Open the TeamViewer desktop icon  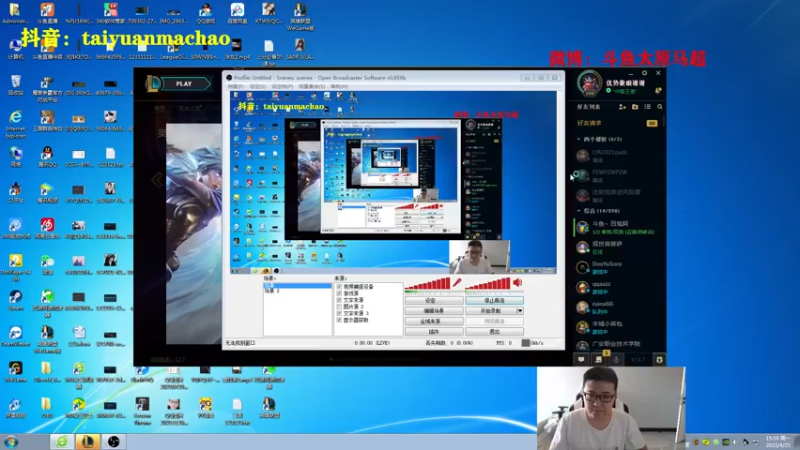(15, 336)
